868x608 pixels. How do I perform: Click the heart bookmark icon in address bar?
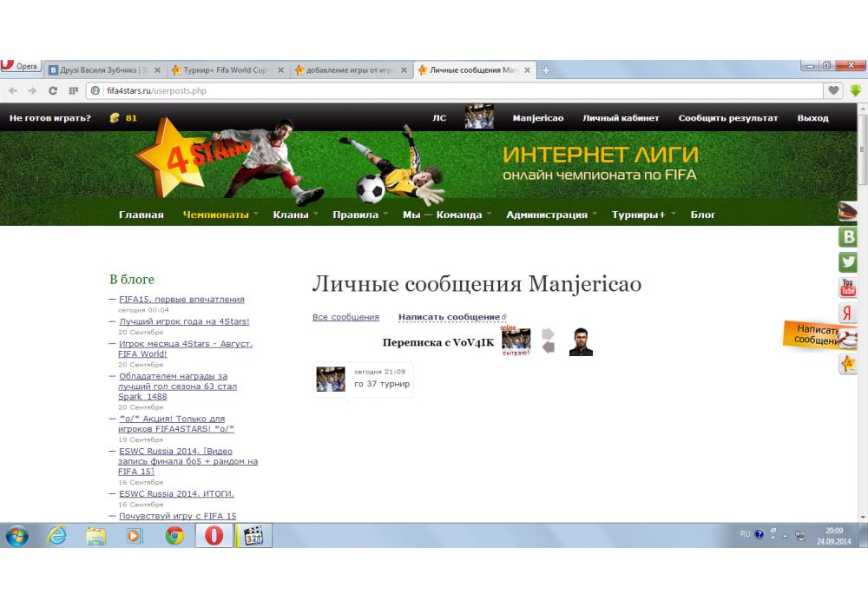pos(834,90)
